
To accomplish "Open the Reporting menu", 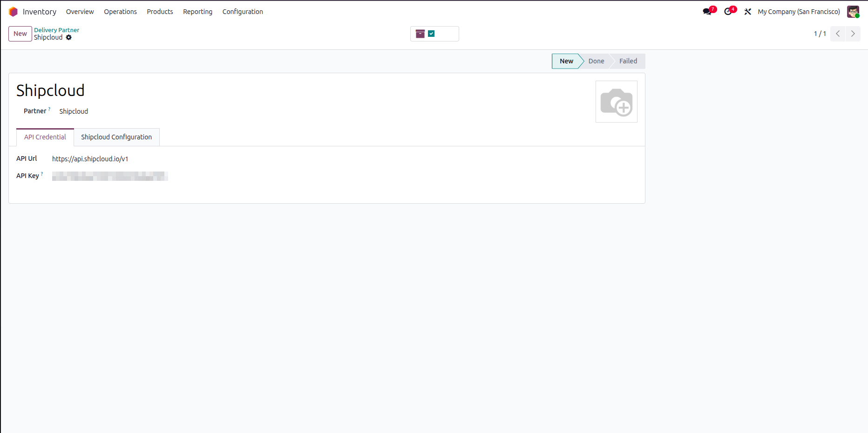I will click(197, 12).
